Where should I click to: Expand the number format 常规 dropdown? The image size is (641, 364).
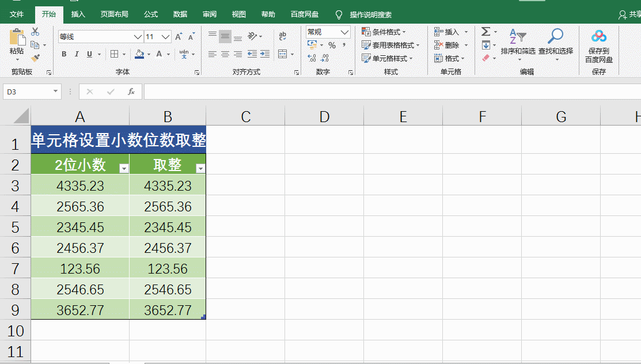tap(344, 32)
